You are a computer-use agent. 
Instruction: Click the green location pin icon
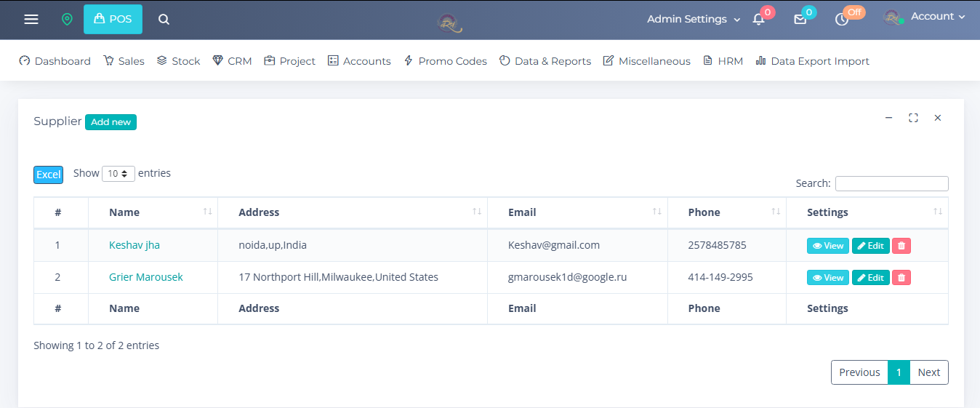[67, 19]
